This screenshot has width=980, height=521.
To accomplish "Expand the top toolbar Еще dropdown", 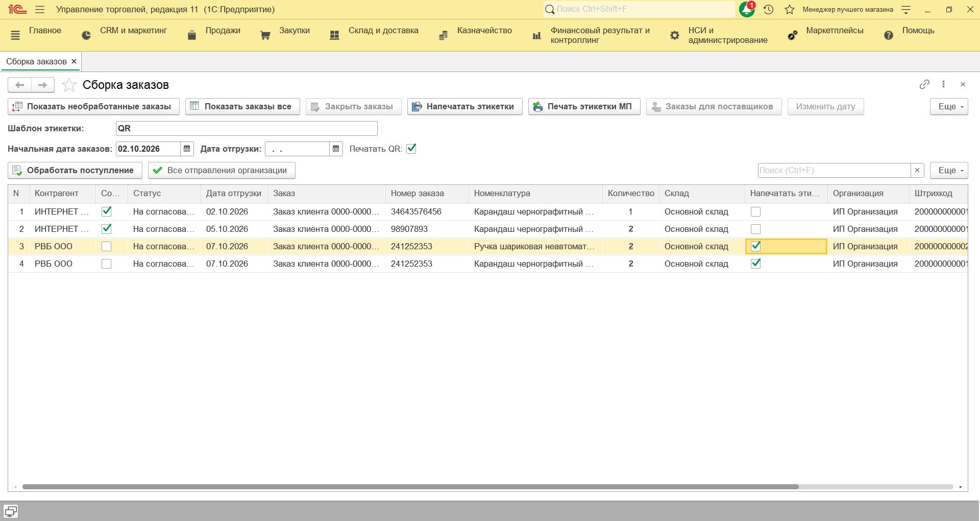I will (x=949, y=106).
